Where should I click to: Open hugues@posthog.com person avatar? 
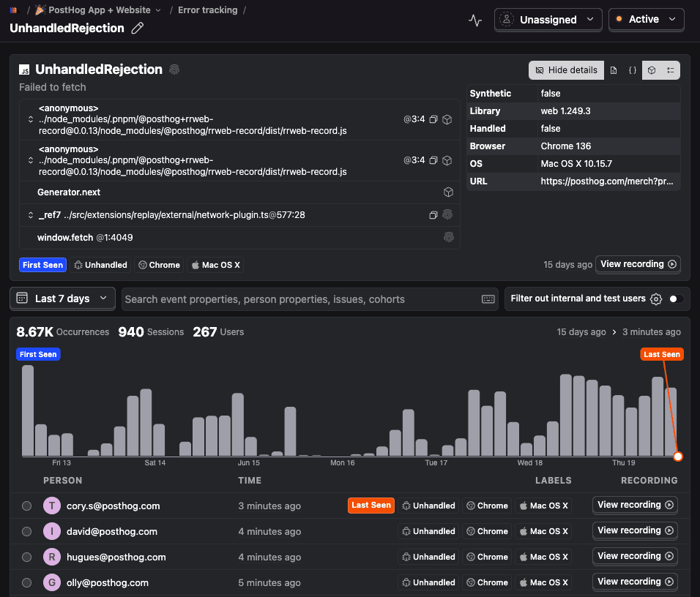[52, 557]
